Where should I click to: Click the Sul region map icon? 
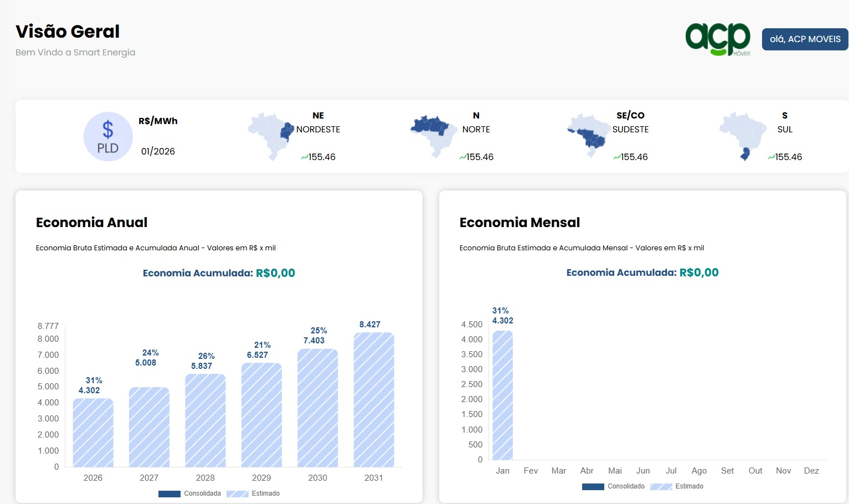click(x=743, y=136)
